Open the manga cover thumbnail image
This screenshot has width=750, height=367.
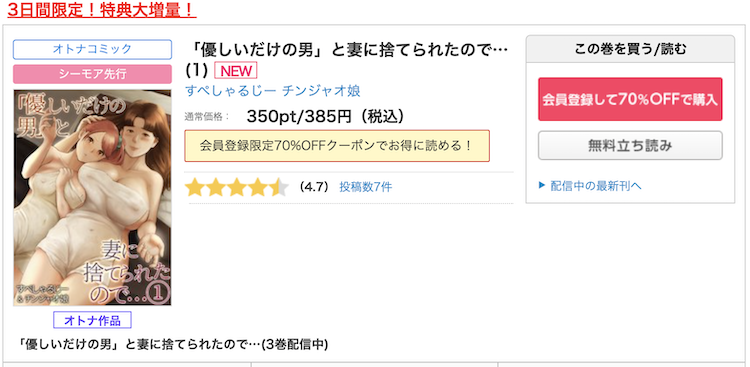click(x=92, y=198)
